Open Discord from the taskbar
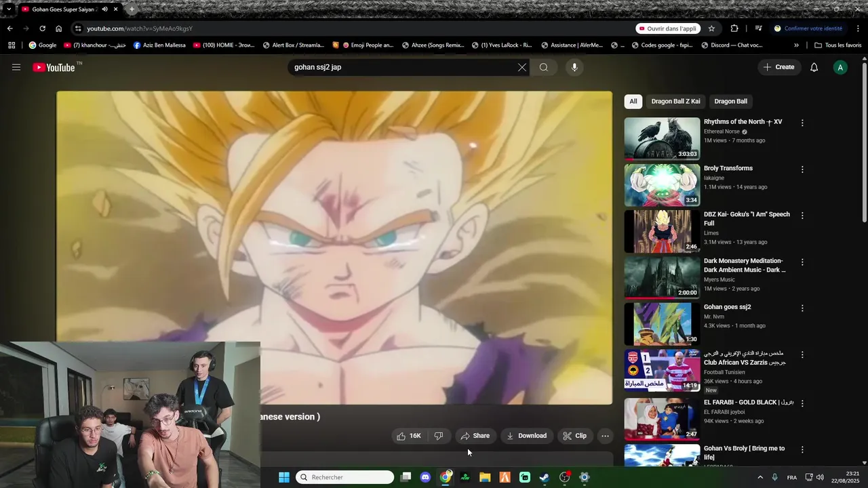868x488 pixels. [x=425, y=477]
